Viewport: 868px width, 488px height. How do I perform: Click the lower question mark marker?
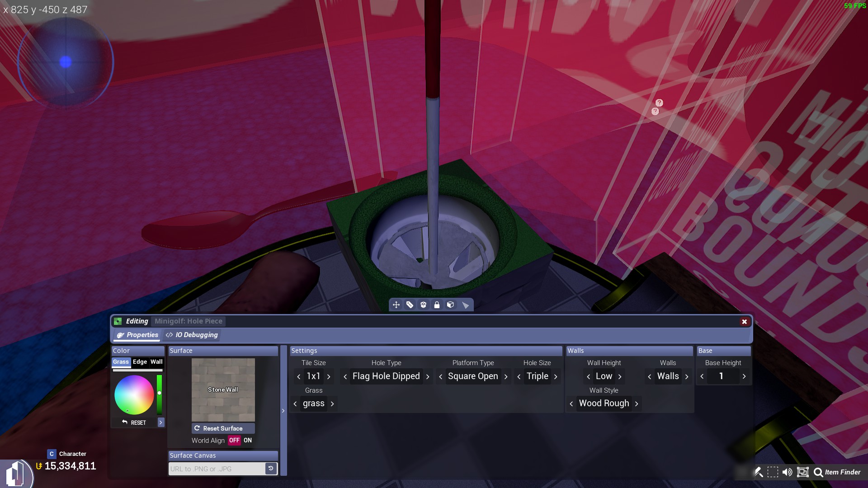(x=655, y=111)
